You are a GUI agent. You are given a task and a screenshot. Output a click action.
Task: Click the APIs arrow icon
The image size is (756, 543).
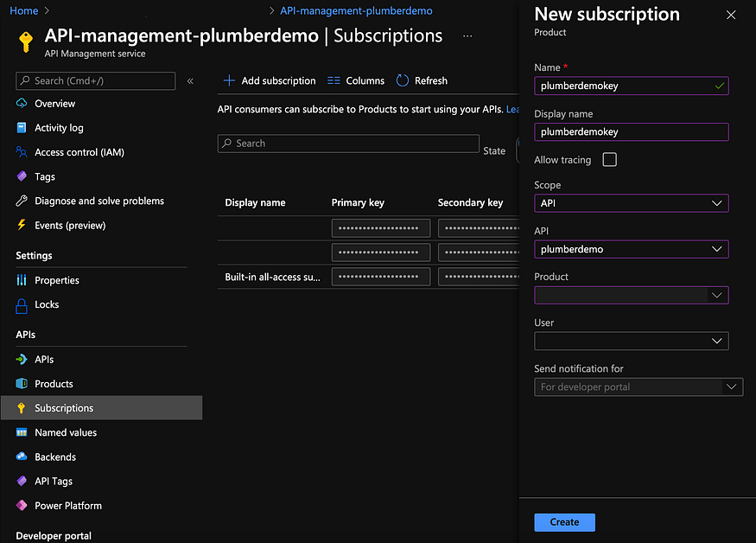click(22, 359)
